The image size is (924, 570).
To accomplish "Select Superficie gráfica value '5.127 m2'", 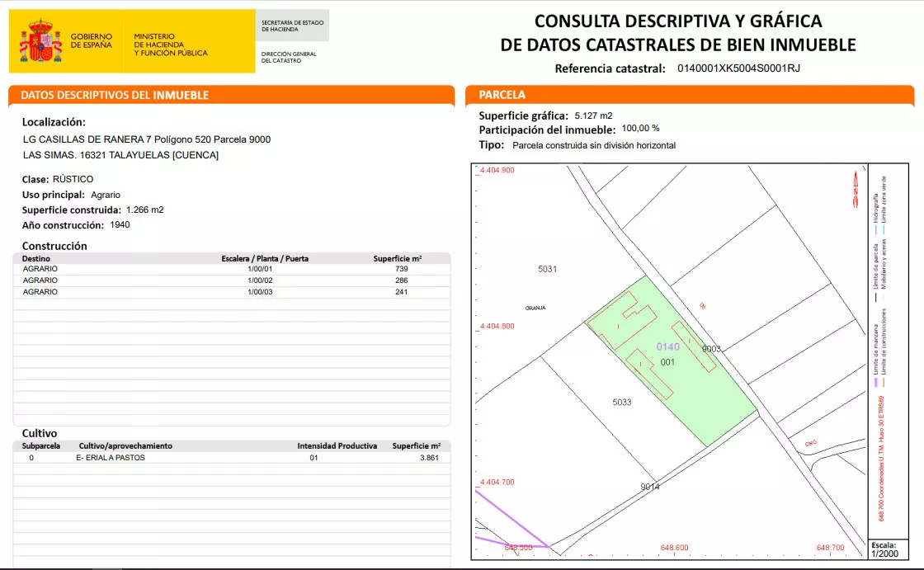I will 593,116.
